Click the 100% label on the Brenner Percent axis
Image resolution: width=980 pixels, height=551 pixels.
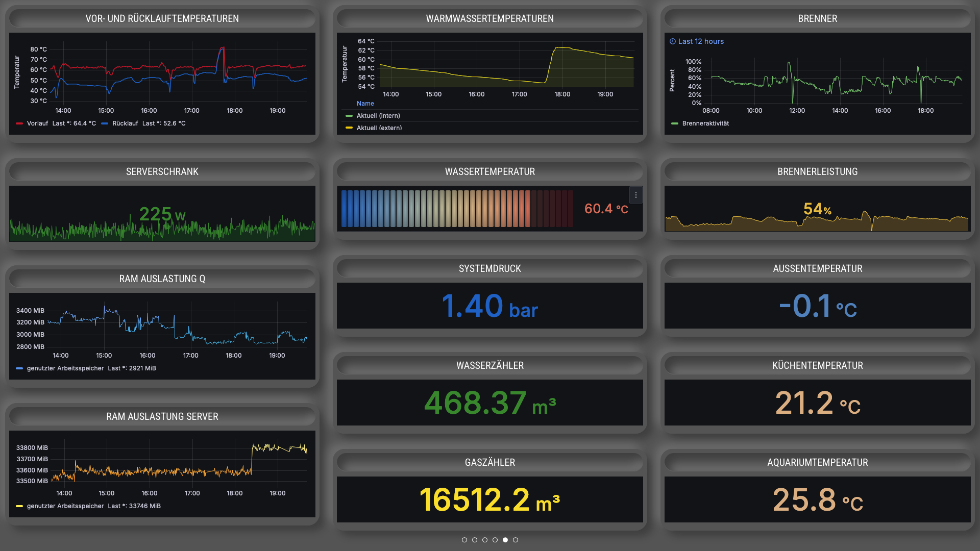[x=693, y=62]
